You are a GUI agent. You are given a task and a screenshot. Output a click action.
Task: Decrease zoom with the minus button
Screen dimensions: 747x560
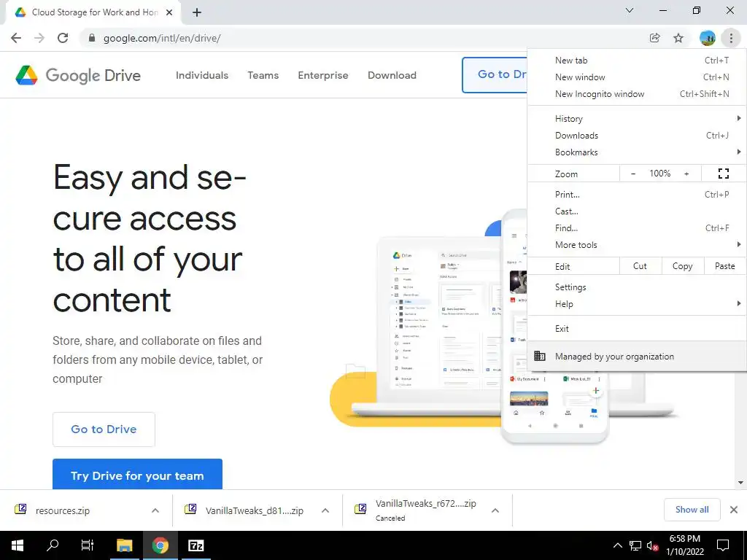pyautogui.click(x=633, y=174)
